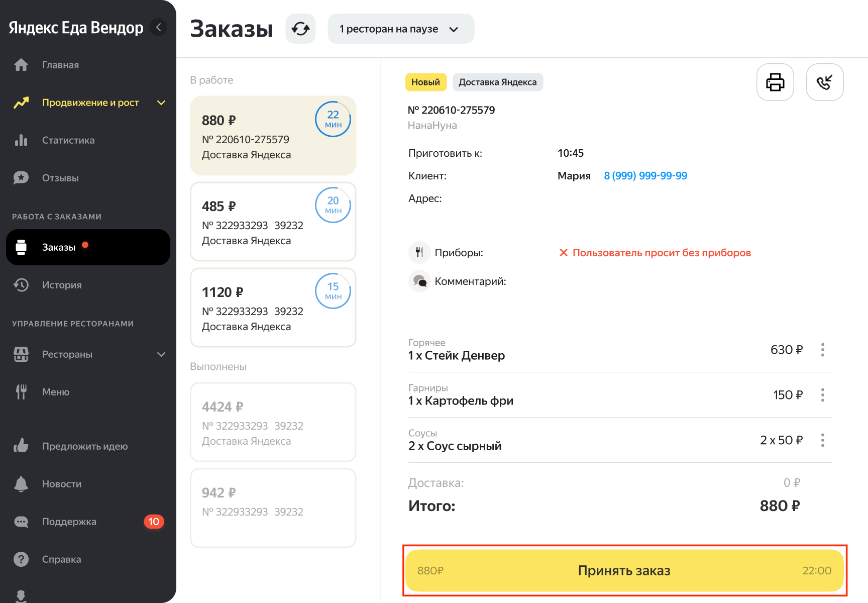Open История in the sidebar
The image size is (868, 603).
pos(61,285)
